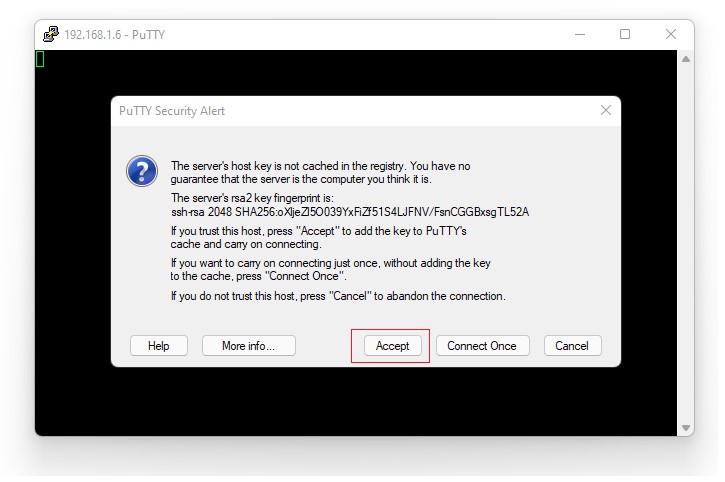Minimize the PuTTY window
The height and width of the screenshot is (482, 725).
point(580,34)
